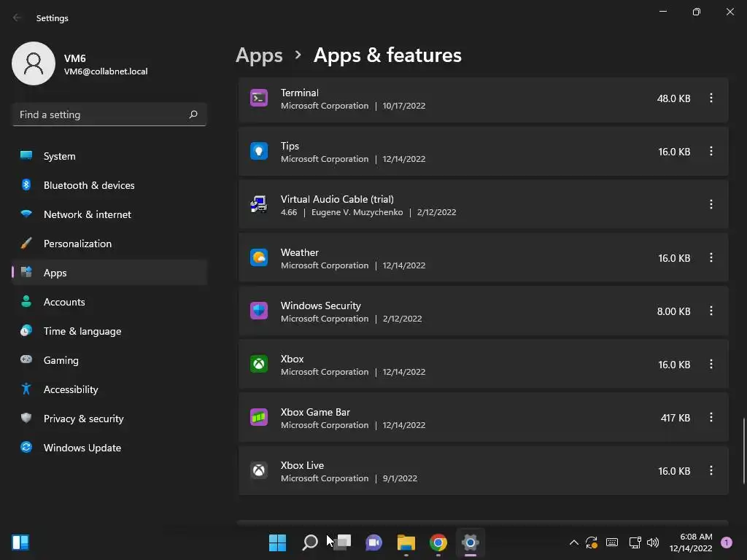This screenshot has height=560, width=747.
Task: Open options menu for Terminal app
Action: coord(711,98)
